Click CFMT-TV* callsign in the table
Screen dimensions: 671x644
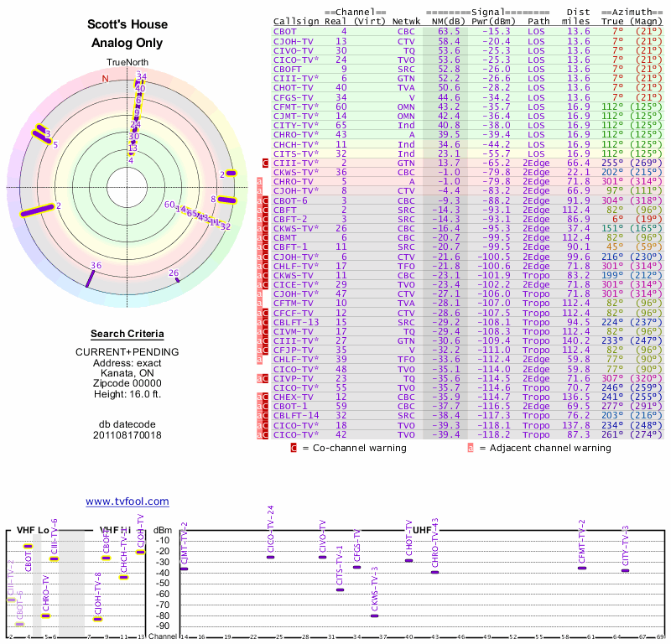[296, 107]
